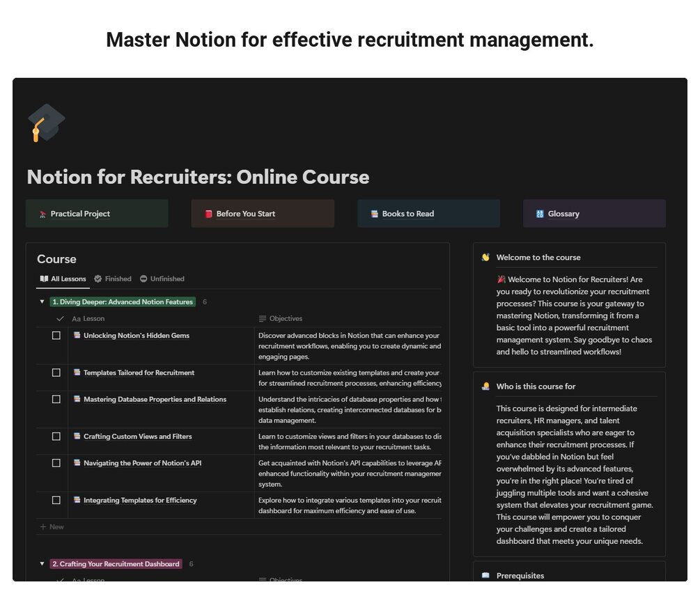Click the Discover advanced blocks objectives cell
700x594 pixels.
coord(348,346)
